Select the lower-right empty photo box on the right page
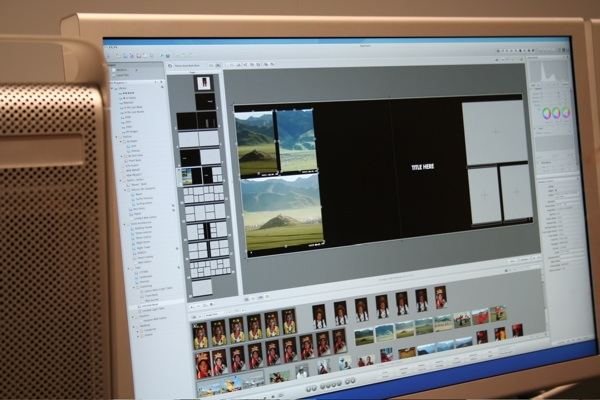 516,192
